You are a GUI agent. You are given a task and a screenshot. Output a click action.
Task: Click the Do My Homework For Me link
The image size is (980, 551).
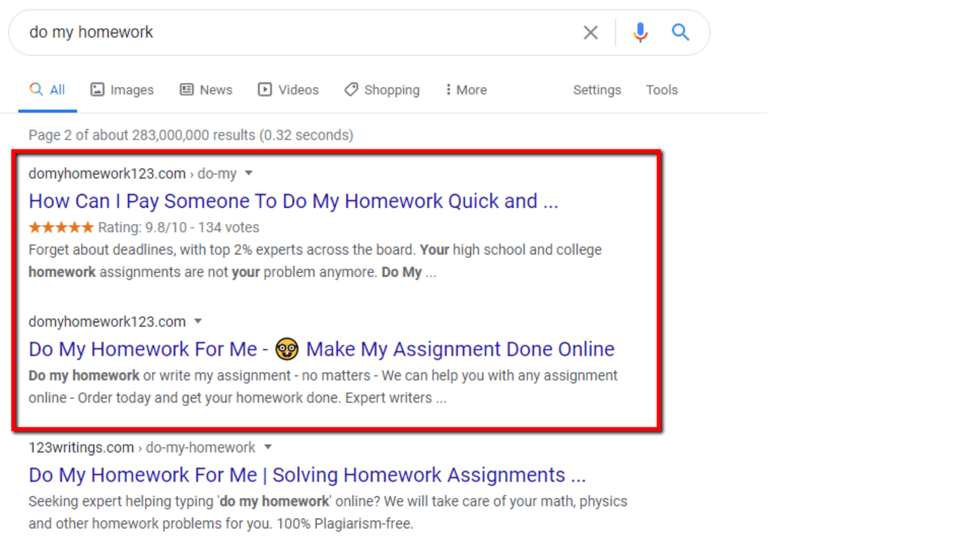coord(321,349)
